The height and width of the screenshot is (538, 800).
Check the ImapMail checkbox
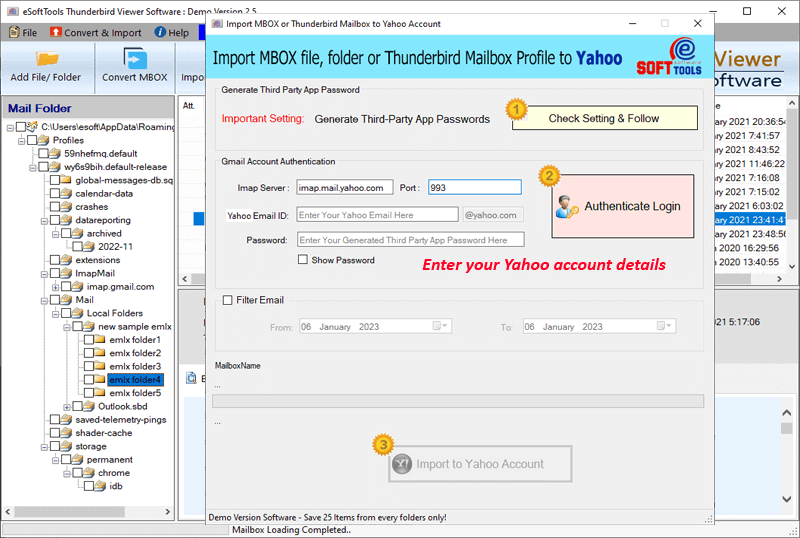[x=55, y=273]
